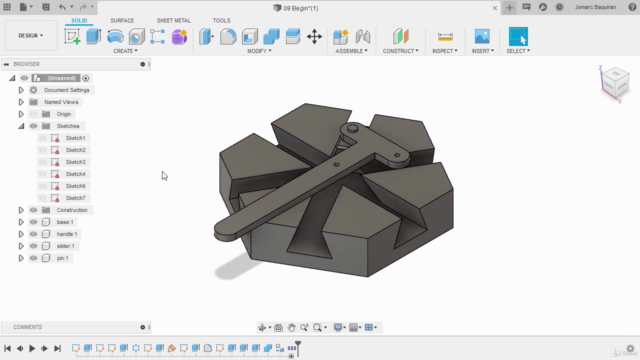Open the job status clock icon
Screen dimensions: 640x360
[559, 7]
